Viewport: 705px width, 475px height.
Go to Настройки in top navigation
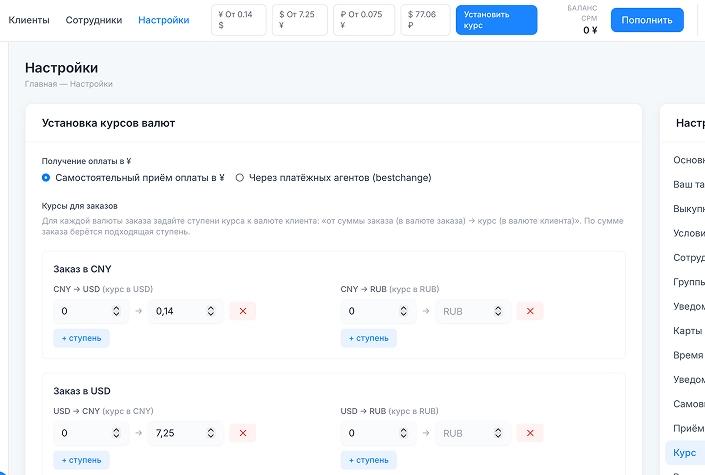[x=164, y=20]
